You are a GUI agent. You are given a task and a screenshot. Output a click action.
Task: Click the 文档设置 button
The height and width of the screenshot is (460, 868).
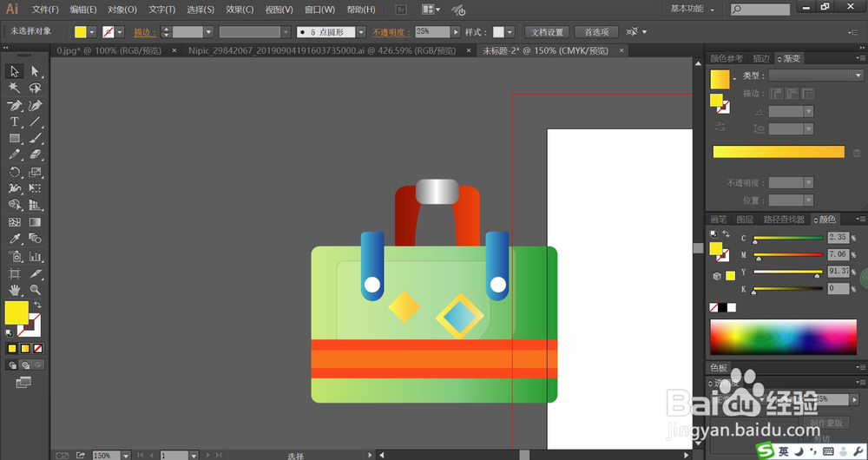point(547,32)
